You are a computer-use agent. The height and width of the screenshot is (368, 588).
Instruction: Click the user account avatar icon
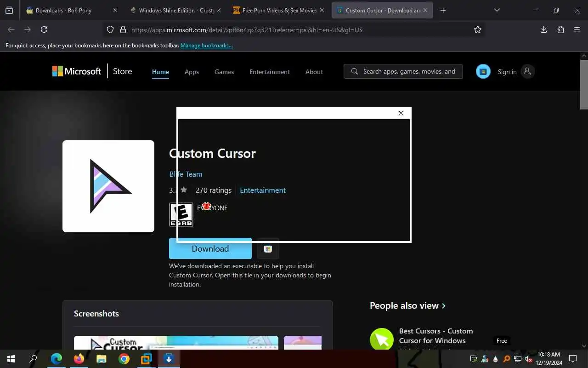(527, 71)
